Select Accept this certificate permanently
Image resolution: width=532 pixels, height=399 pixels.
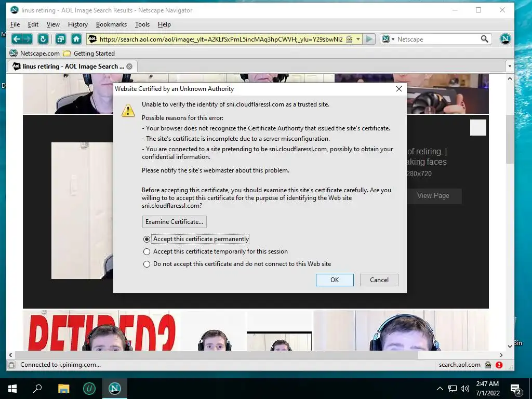point(147,239)
